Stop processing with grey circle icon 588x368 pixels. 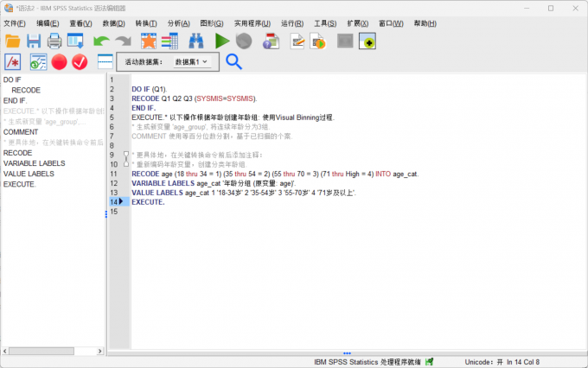tap(244, 41)
